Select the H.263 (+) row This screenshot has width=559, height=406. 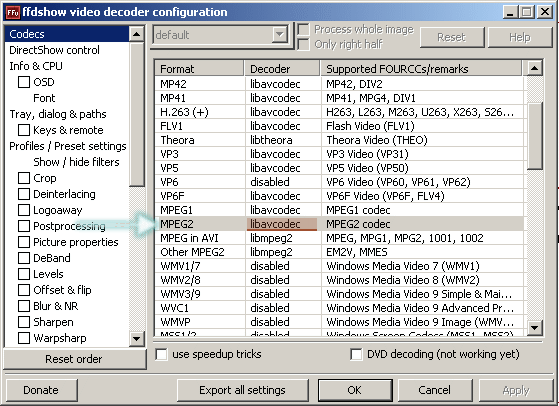coord(339,112)
